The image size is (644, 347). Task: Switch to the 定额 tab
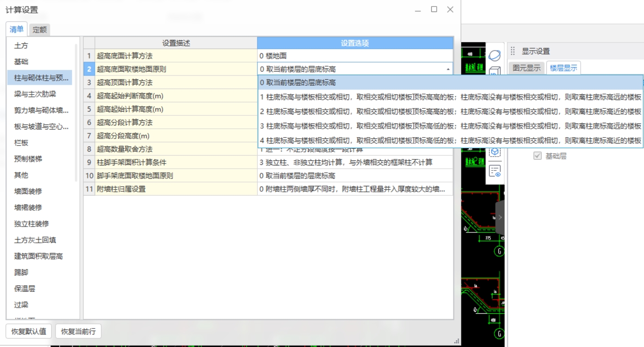40,30
